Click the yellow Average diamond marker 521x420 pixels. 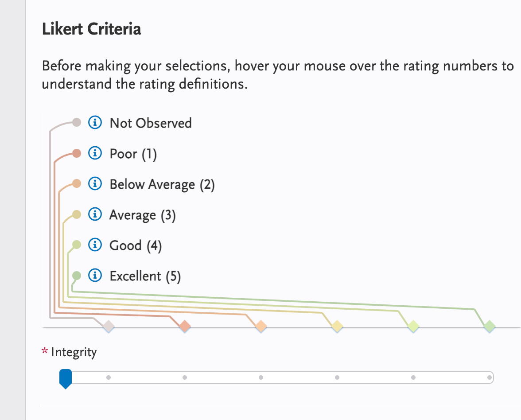click(x=337, y=327)
